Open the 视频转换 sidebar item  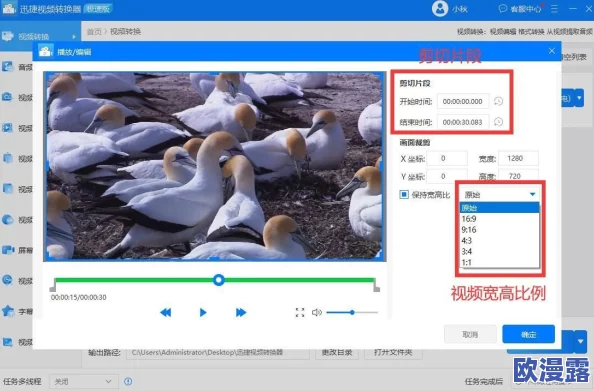click(40, 36)
